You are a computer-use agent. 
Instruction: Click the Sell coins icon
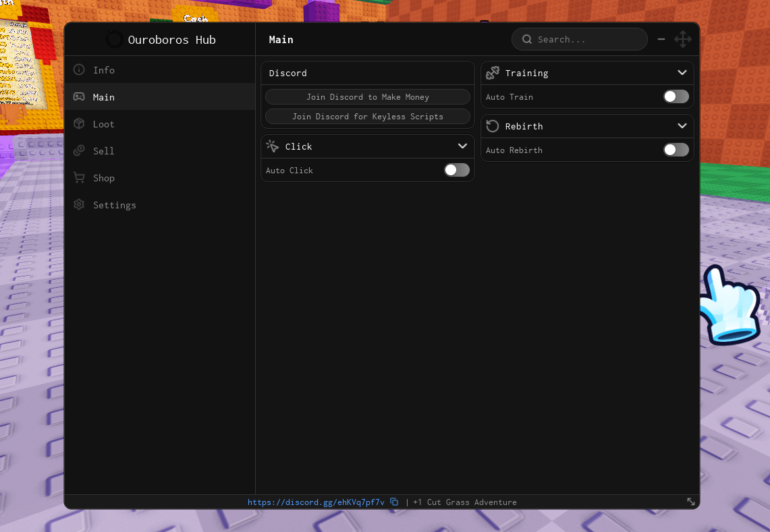(x=79, y=150)
